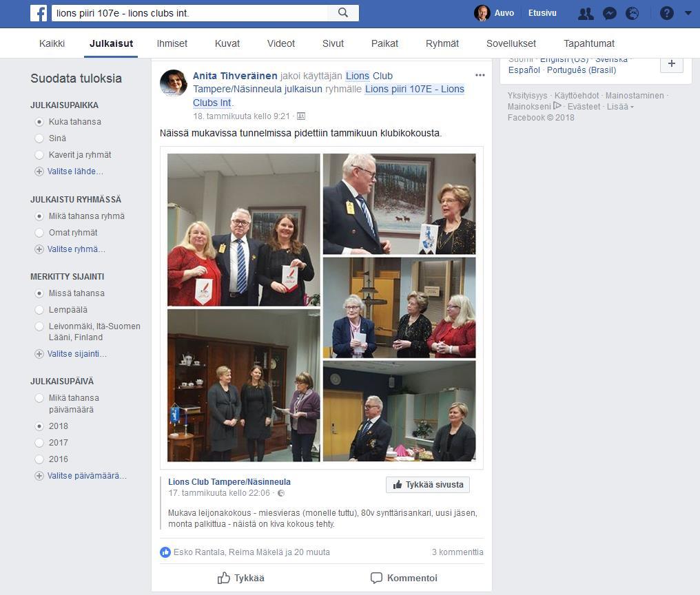The width and height of the screenshot is (700, 595).
Task: Switch to the Ihmiset tab
Action: click(172, 43)
